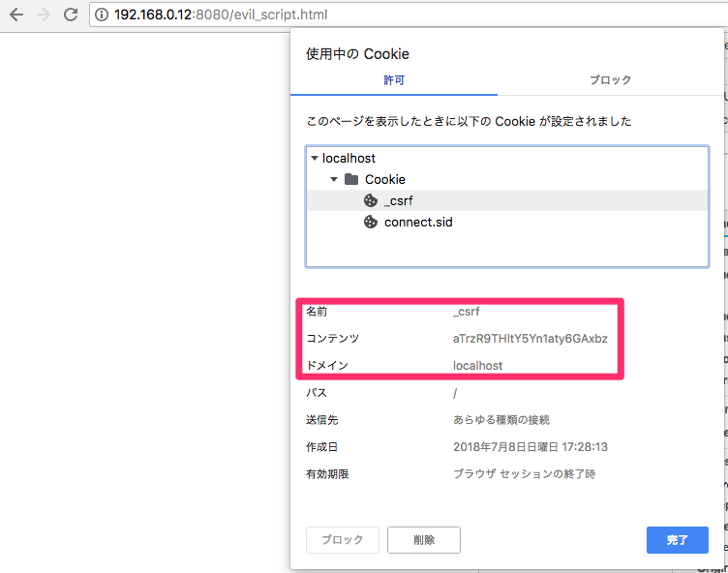Viewport: 728px width, 573px height.
Task: Collapse the localhost tree node arrow
Action: [x=315, y=159]
